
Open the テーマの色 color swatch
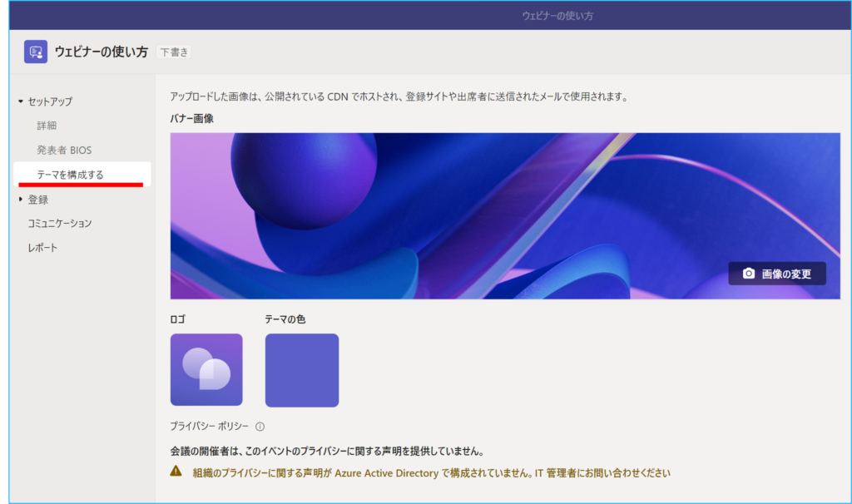pos(301,370)
